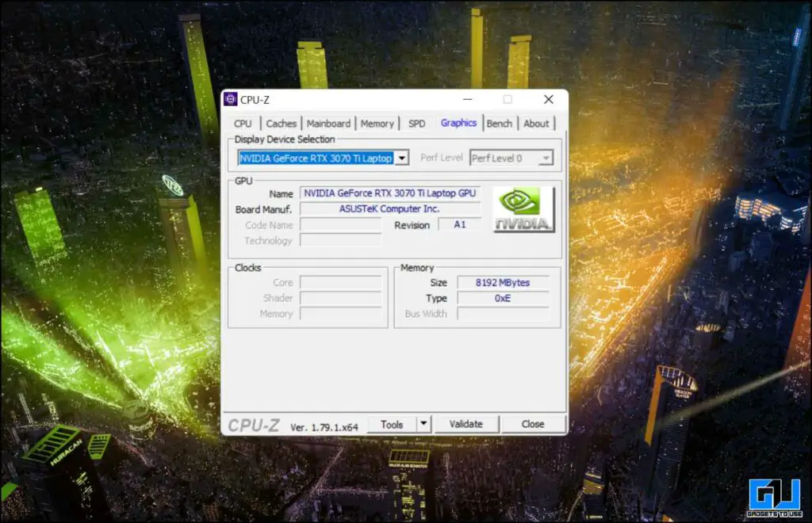Click the ASUSTeK Computer Inc. field

click(390, 209)
